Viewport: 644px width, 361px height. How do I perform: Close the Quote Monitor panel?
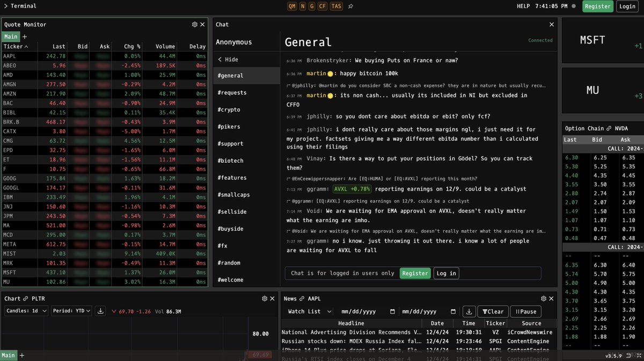click(x=202, y=25)
